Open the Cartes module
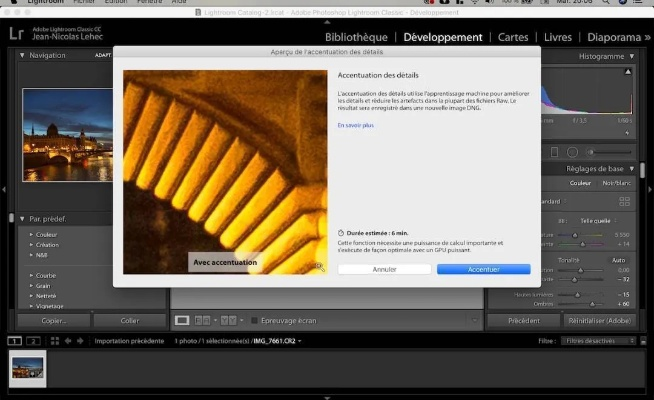The width and height of the screenshot is (654, 400). [513, 37]
